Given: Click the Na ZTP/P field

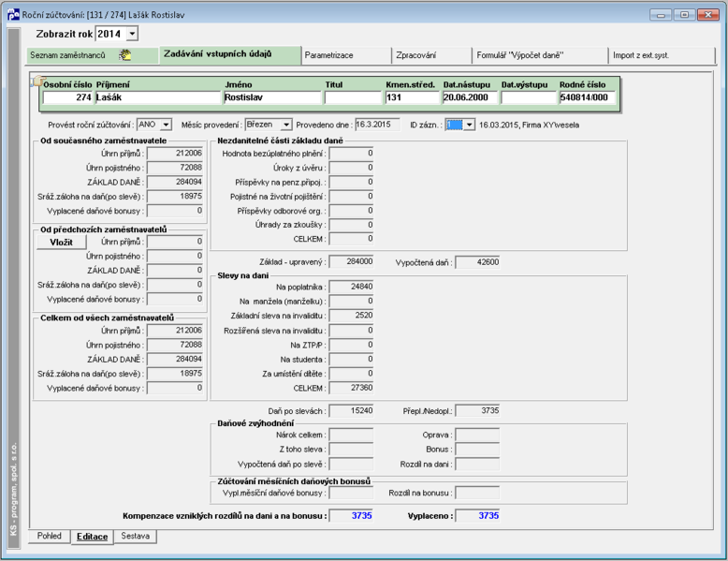Looking at the screenshot, I should coord(351,345).
